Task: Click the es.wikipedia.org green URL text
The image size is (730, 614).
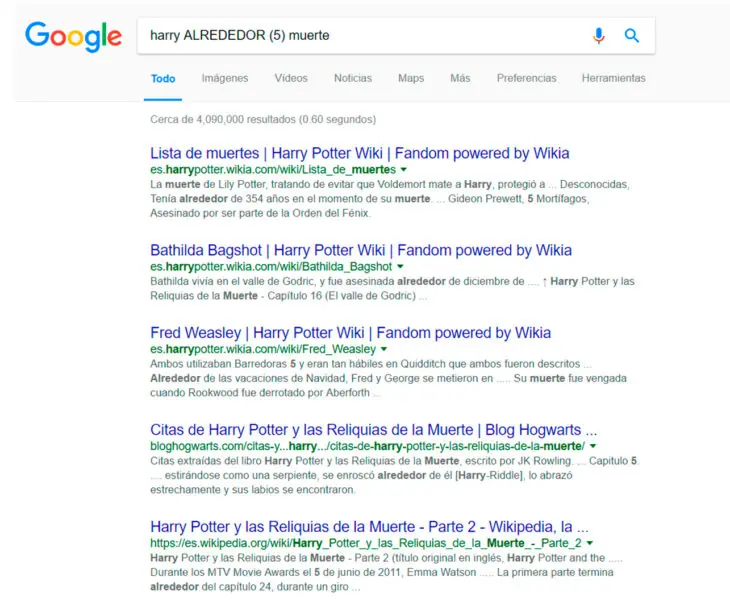Action: click(x=365, y=543)
